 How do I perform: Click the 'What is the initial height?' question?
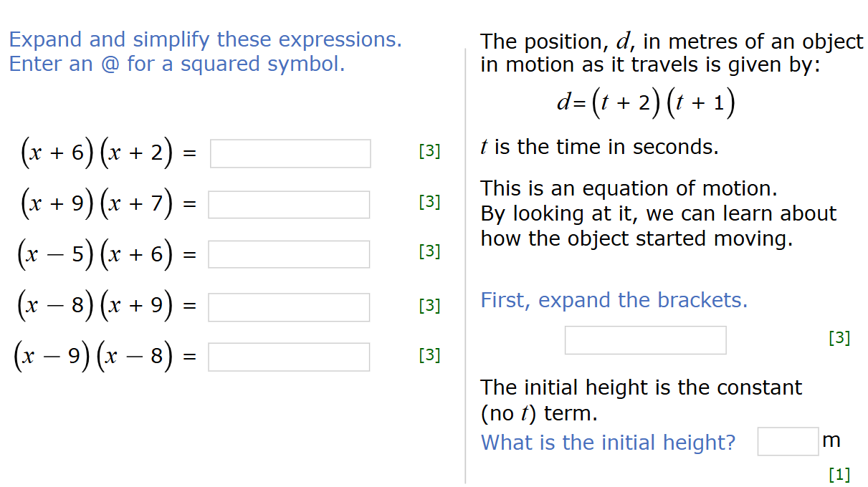click(x=608, y=443)
